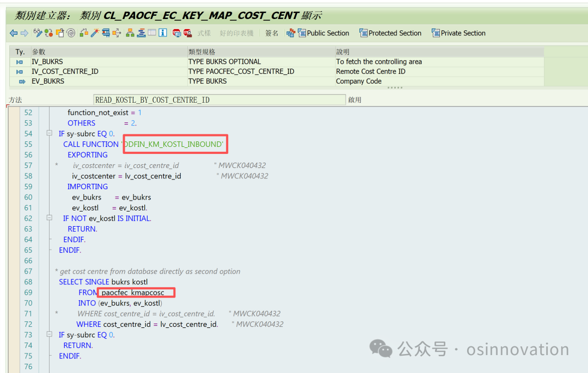Open the object hierarchy display icon

(130, 33)
